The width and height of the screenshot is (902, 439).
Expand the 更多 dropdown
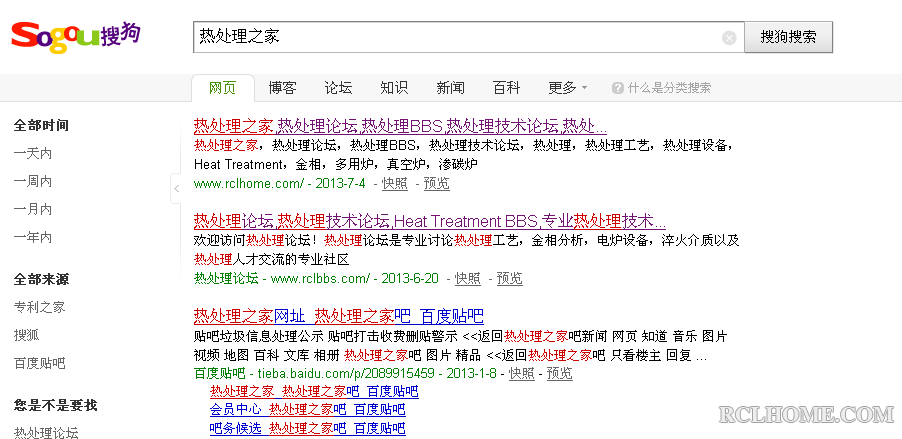tap(567, 88)
